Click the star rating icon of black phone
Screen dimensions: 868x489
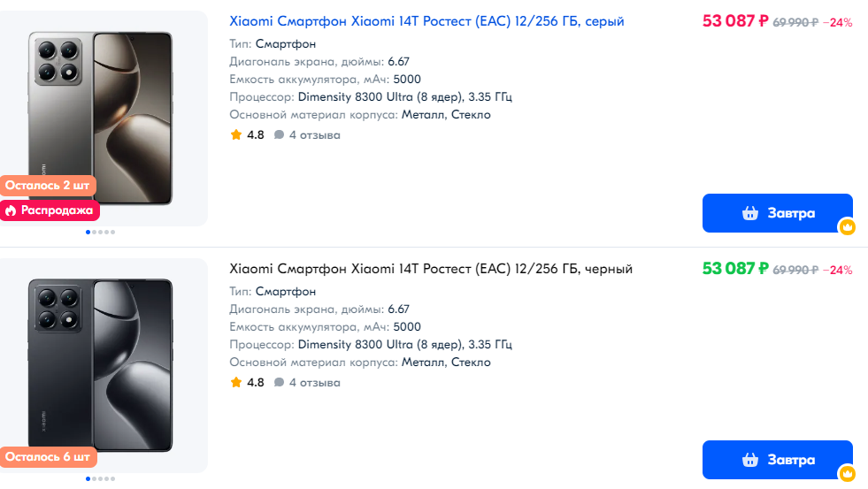[236, 382]
